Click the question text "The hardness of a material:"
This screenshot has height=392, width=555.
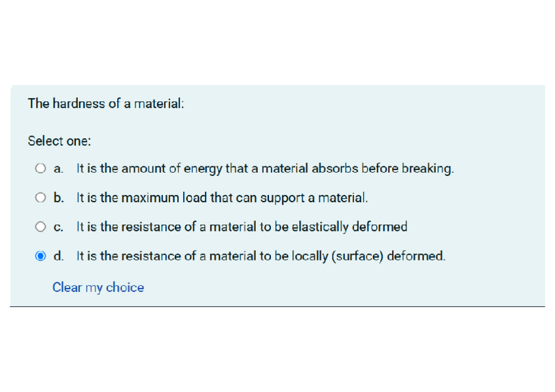[x=106, y=103]
